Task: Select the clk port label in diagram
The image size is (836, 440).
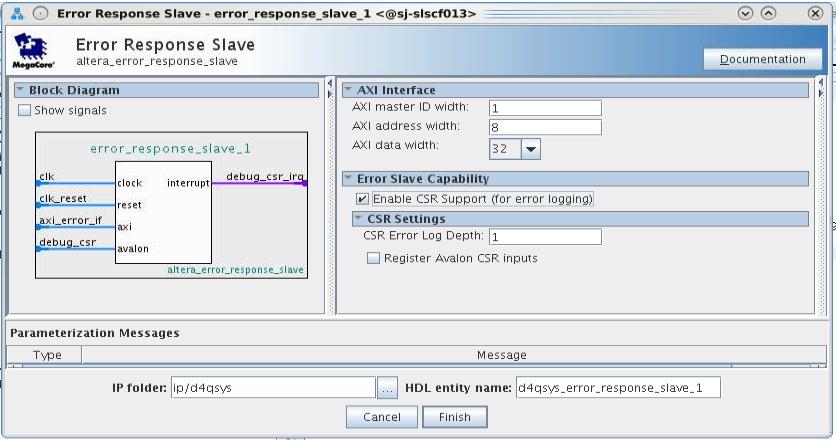Action: click(47, 177)
